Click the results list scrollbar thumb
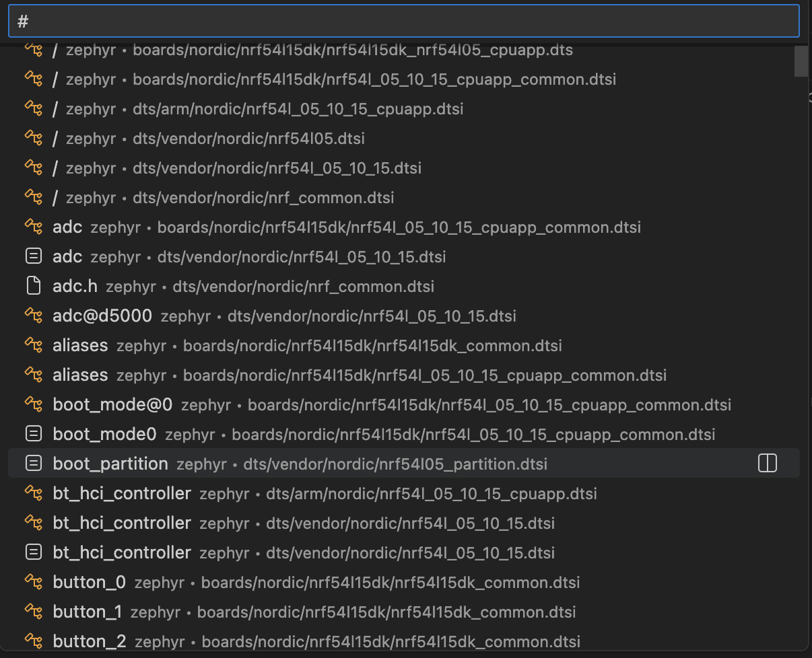Screen dimensions: 812x658 801,61
